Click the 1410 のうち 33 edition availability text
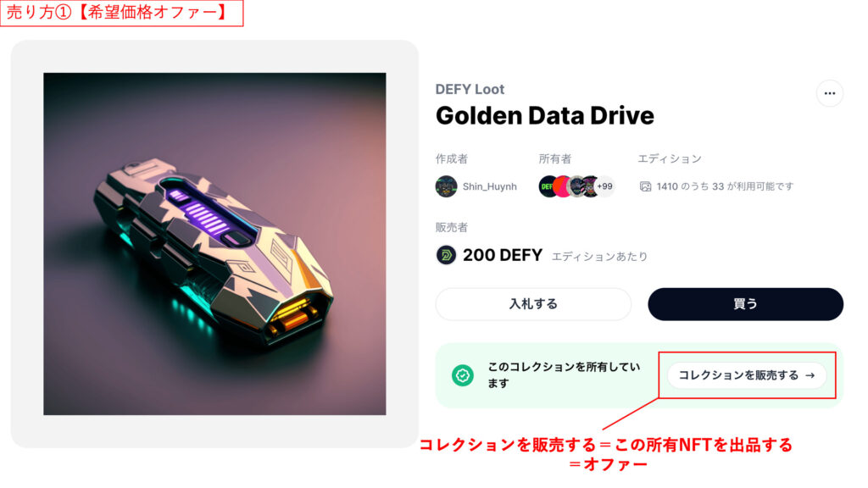868x488 pixels. pos(725,186)
